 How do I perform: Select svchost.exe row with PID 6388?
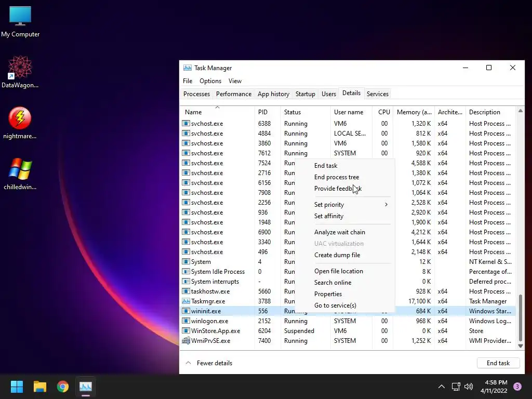(x=348, y=124)
